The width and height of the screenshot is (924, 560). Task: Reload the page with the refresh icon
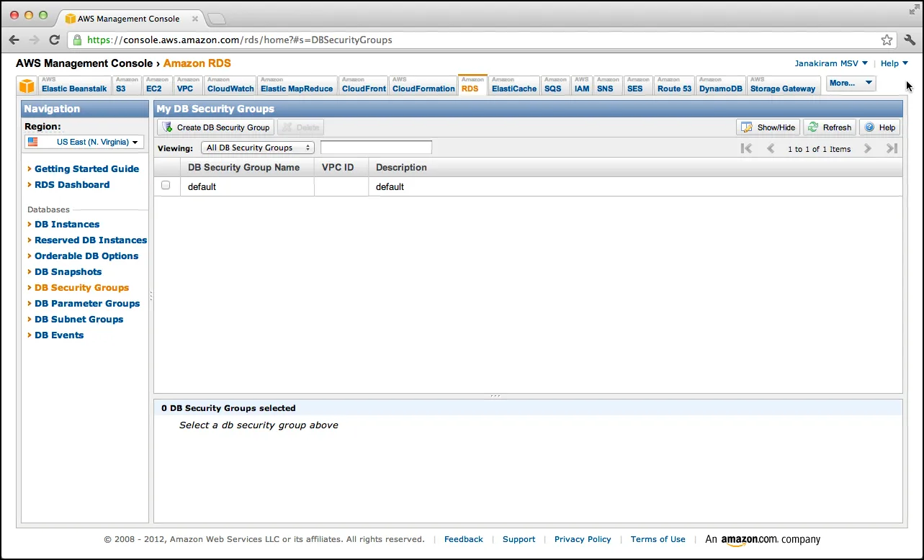(x=54, y=40)
